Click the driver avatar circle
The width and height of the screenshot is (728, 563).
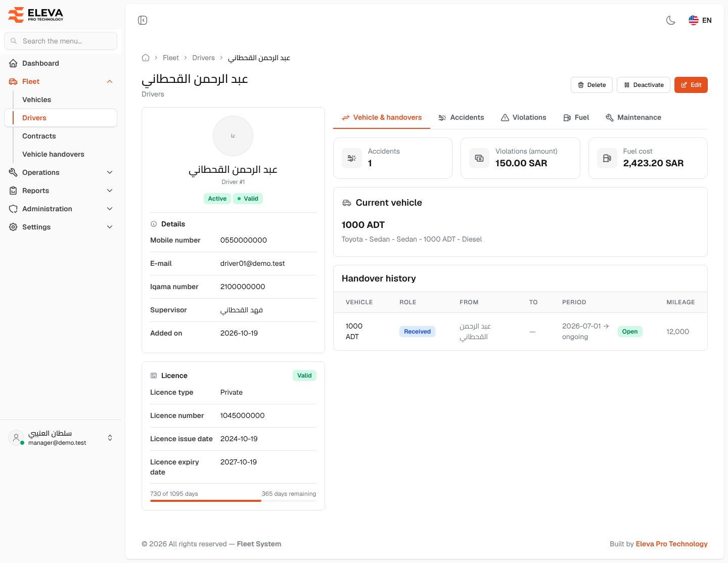[233, 136]
